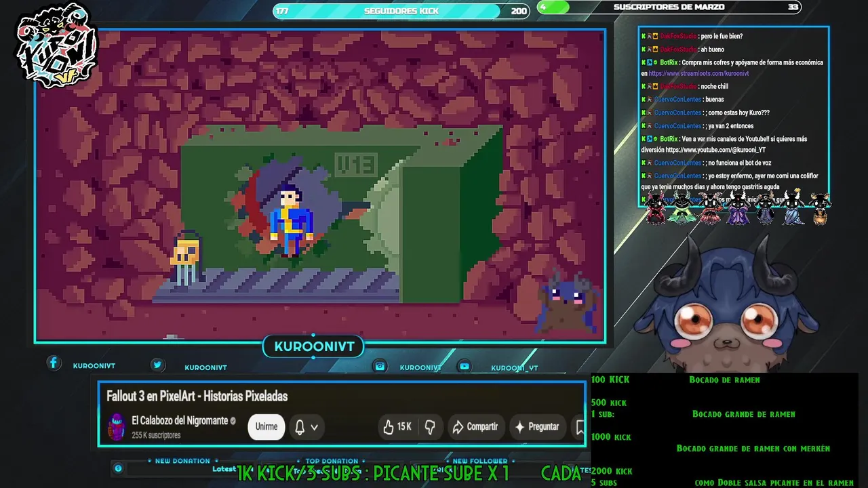868x488 pixels.
Task: Click the notification bell icon
Action: tap(300, 427)
